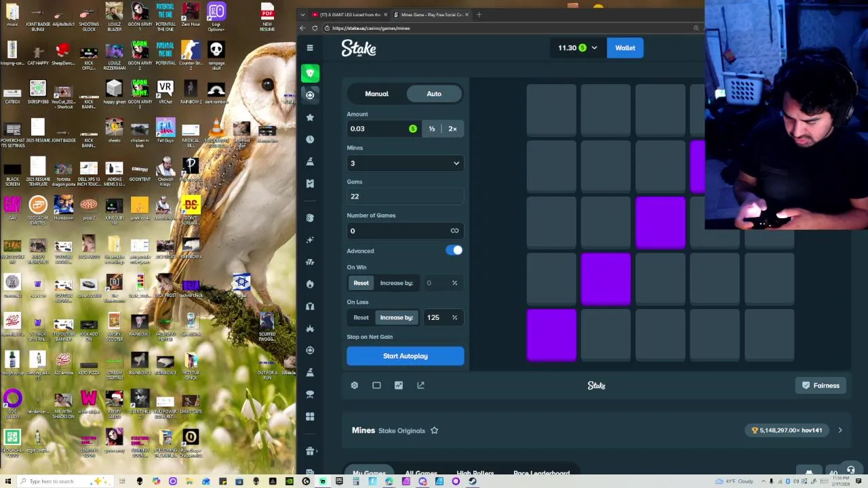Image resolution: width=868 pixels, height=488 pixels.
Task: Open the Stake hamburger menu
Action: (310, 47)
